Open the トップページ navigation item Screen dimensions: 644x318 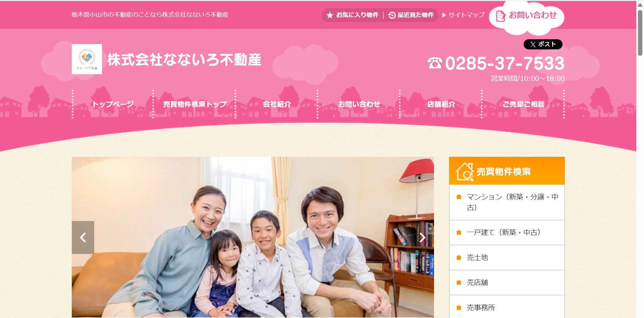pos(113,104)
